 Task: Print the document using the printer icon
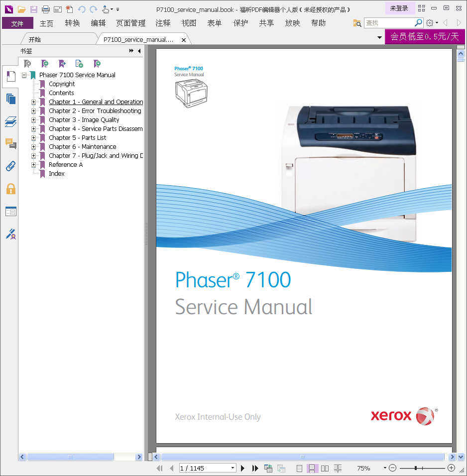coord(45,9)
